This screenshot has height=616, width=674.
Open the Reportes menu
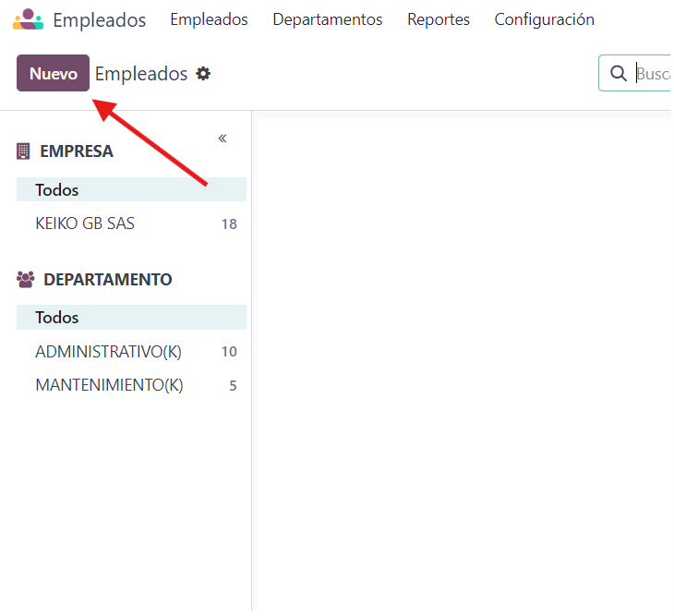pyautogui.click(x=439, y=19)
